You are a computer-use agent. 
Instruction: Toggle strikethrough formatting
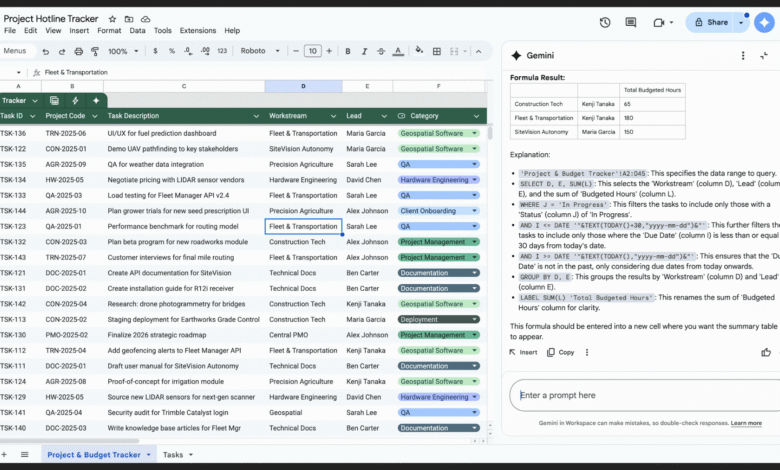click(381, 51)
